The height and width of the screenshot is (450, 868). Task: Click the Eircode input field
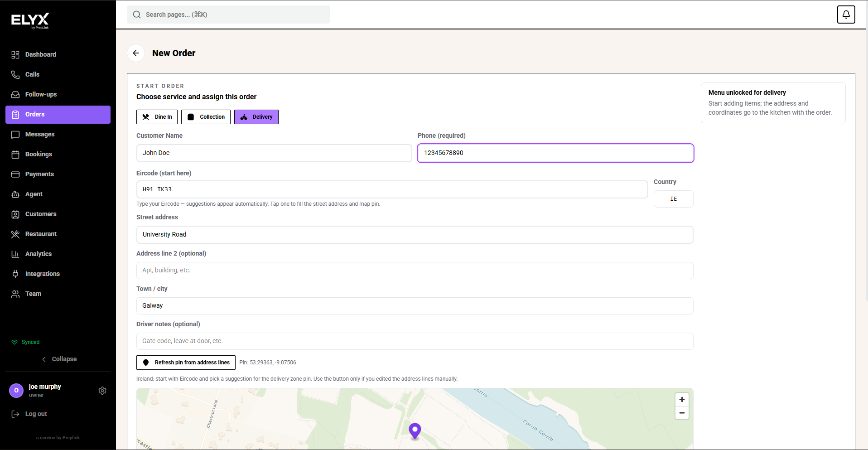[392, 189]
